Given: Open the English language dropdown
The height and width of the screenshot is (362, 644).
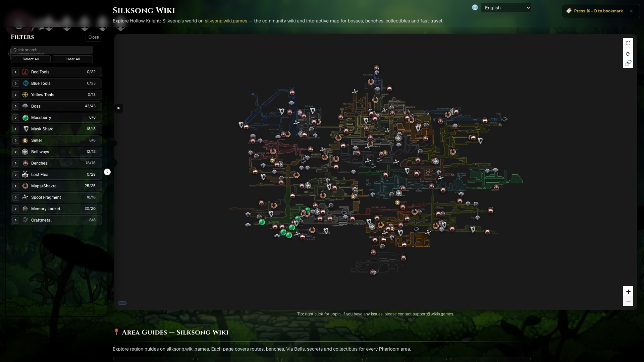Looking at the screenshot, I should pos(505,8).
